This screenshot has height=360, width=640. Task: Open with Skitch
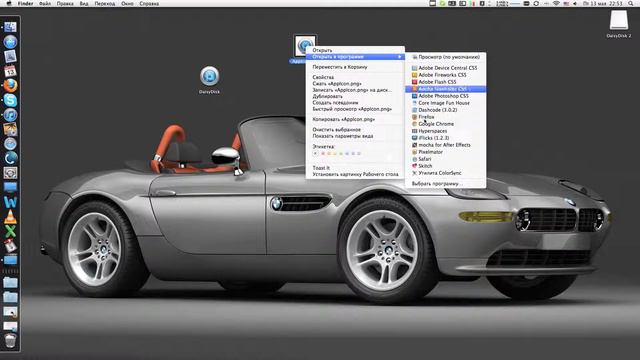(446, 166)
